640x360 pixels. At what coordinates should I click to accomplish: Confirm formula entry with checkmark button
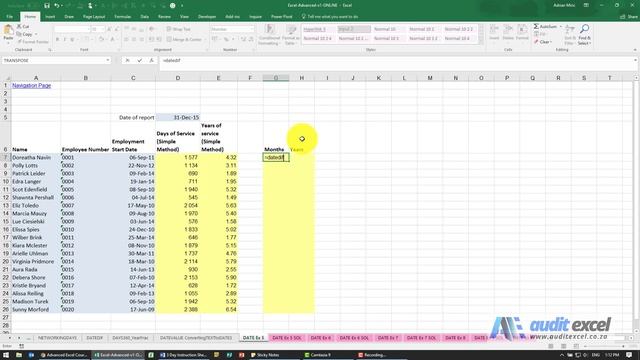click(x=140, y=60)
